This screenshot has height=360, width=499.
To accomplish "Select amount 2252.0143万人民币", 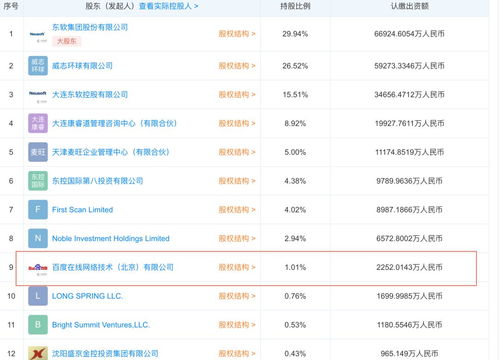I will pos(409,267).
